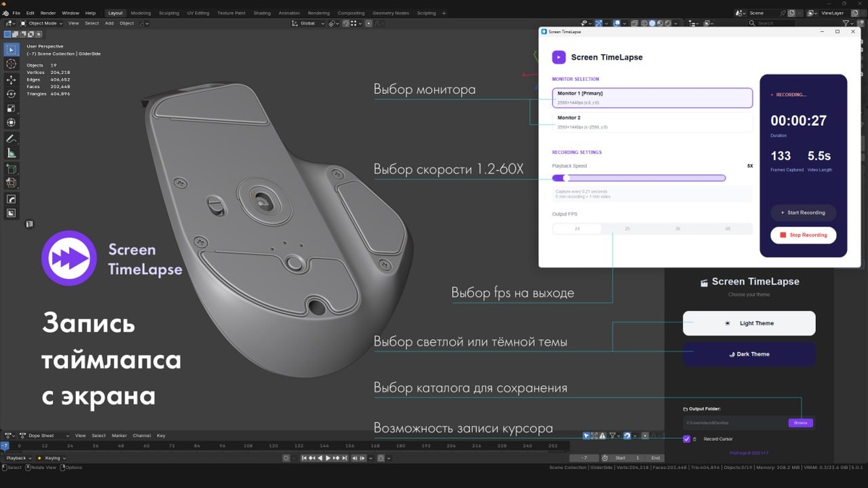Switch to rendered viewport shading
The width and height of the screenshot is (868, 488).
pyautogui.click(x=669, y=23)
